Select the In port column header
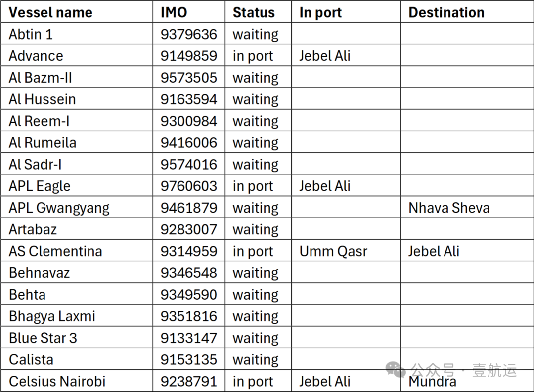 coord(320,12)
